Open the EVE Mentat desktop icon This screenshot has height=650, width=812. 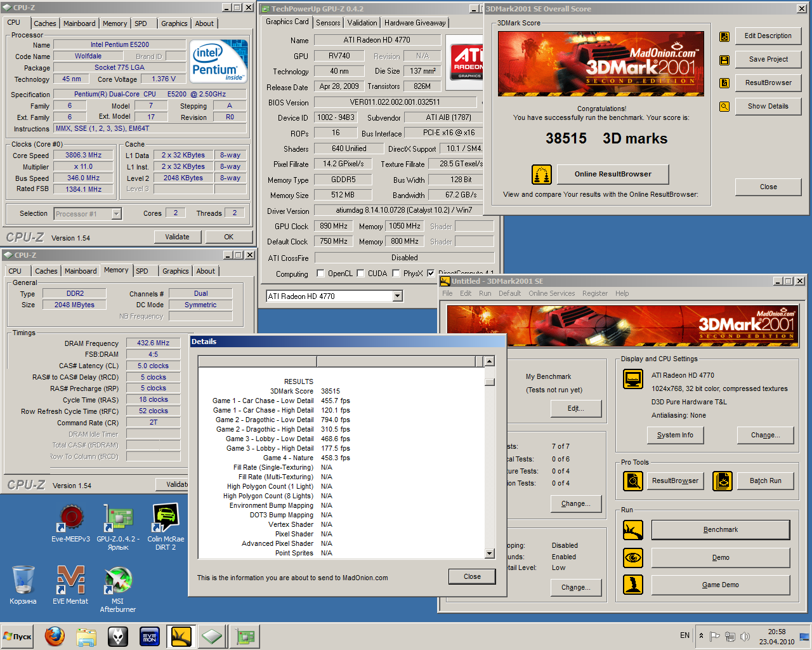70,585
